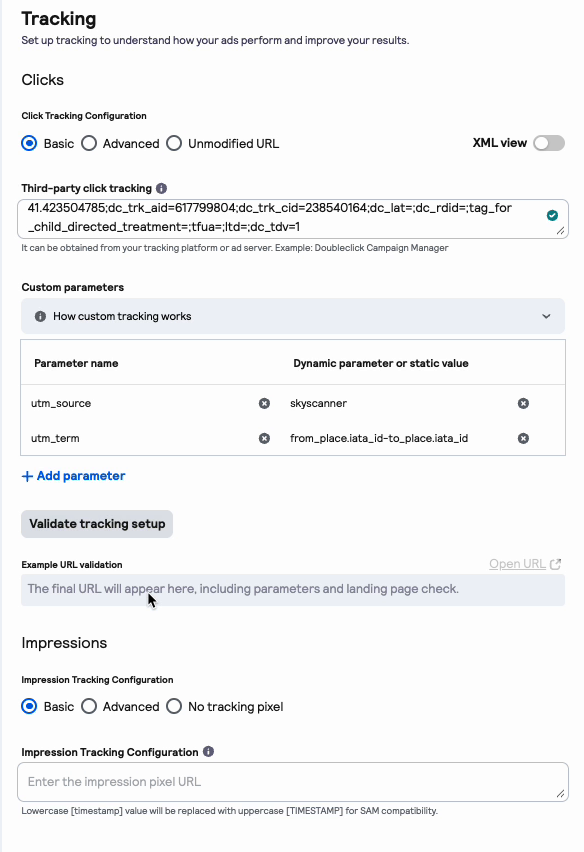
Task: Select Advanced impression tracking radio button
Action: point(89,706)
